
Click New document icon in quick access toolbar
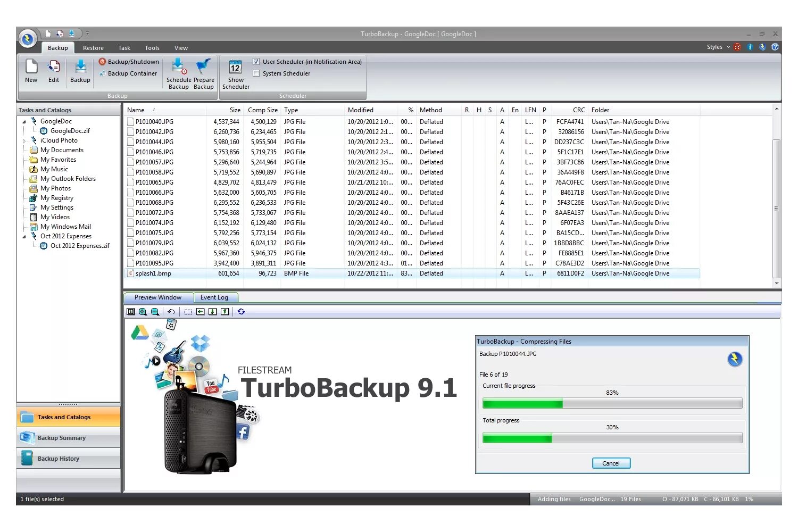pos(48,34)
